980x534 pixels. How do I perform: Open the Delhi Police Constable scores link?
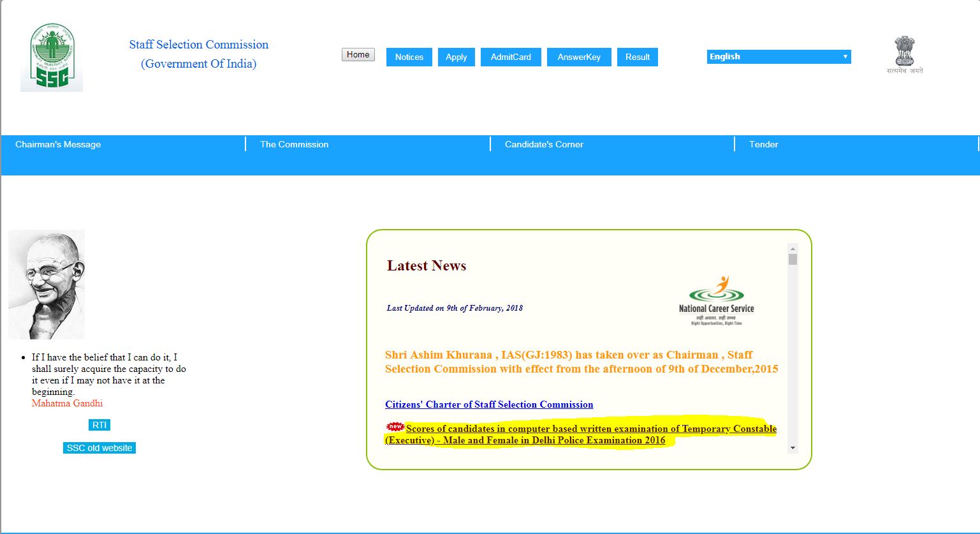tap(581, 434)
